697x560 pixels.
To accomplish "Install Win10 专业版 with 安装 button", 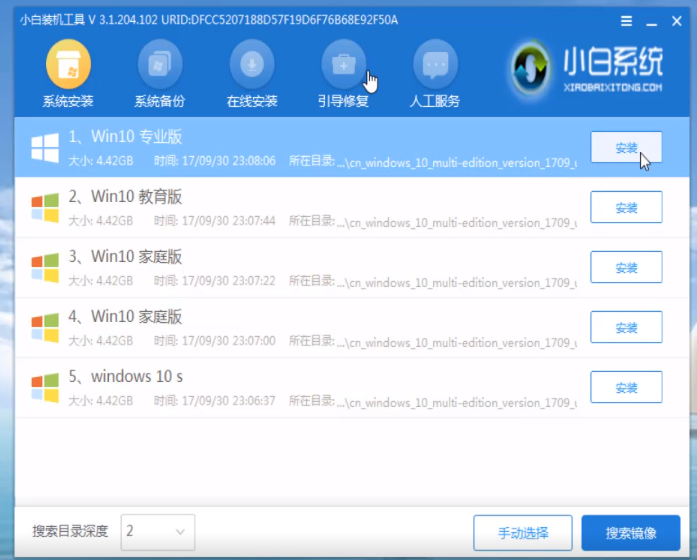I will pyautogui.click(x=626, y=147).
